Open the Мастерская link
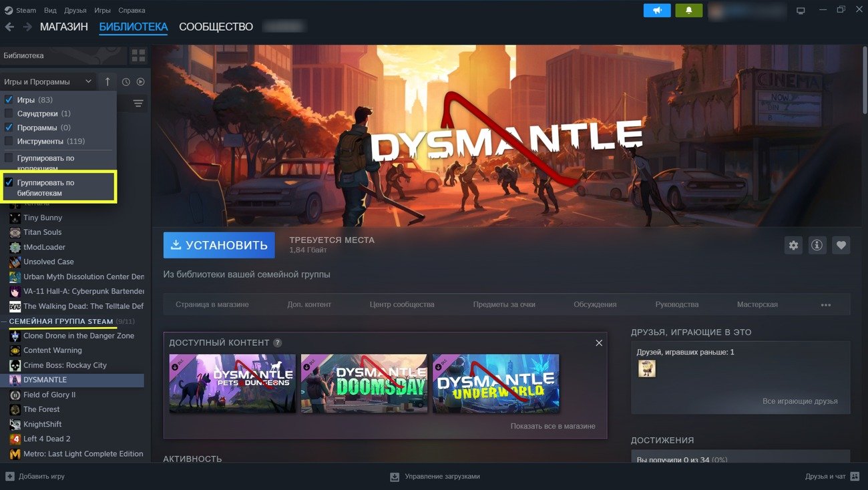Screen dimensions: 868x490 click(x=757, y=304)
